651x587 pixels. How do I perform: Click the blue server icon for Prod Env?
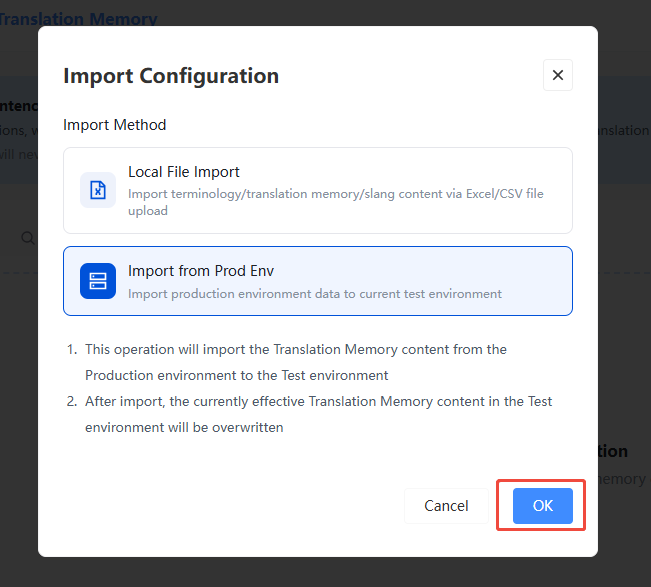tap(98, 281)
